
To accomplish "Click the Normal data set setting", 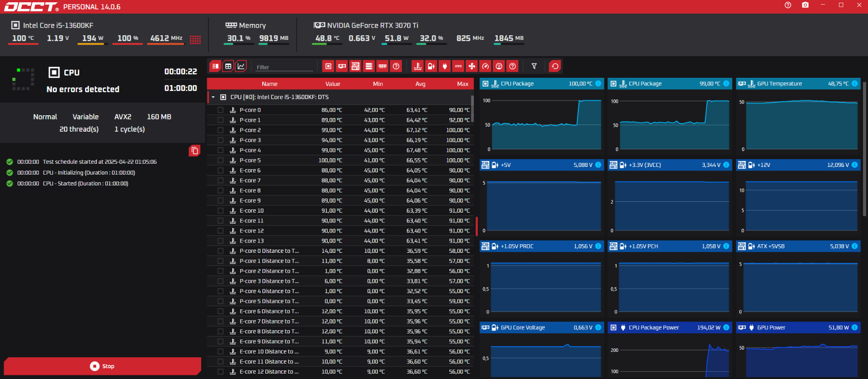I will (x=45, y=117).
